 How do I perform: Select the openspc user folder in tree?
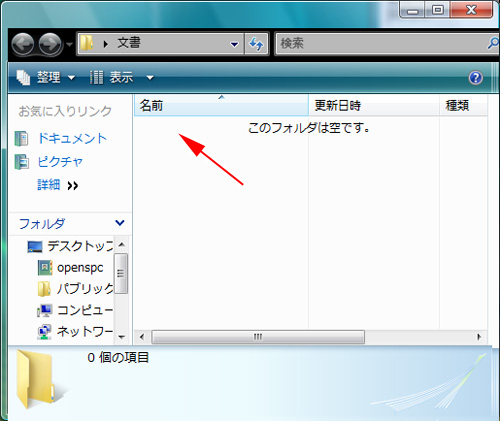(80, 268)
